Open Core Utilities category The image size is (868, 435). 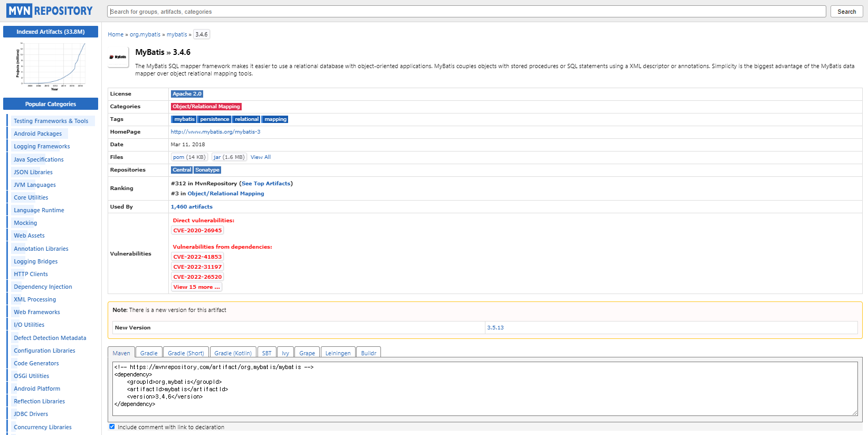click(x=31, y=197)
